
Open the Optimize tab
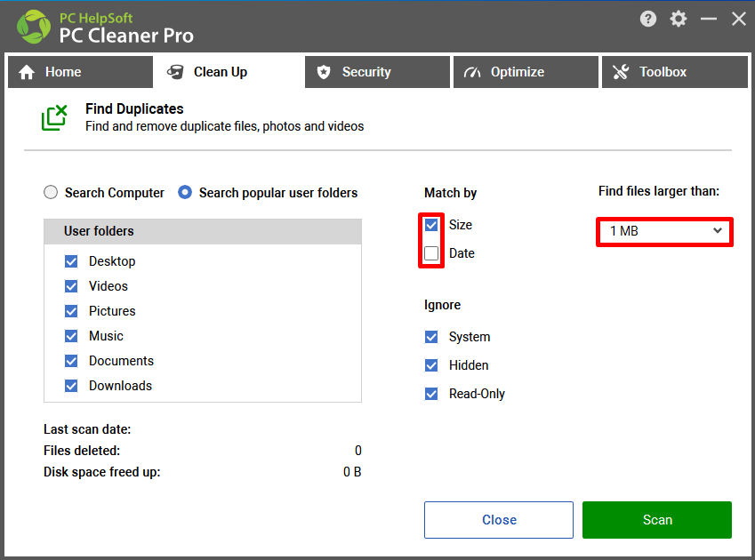[x=526, y=72]
